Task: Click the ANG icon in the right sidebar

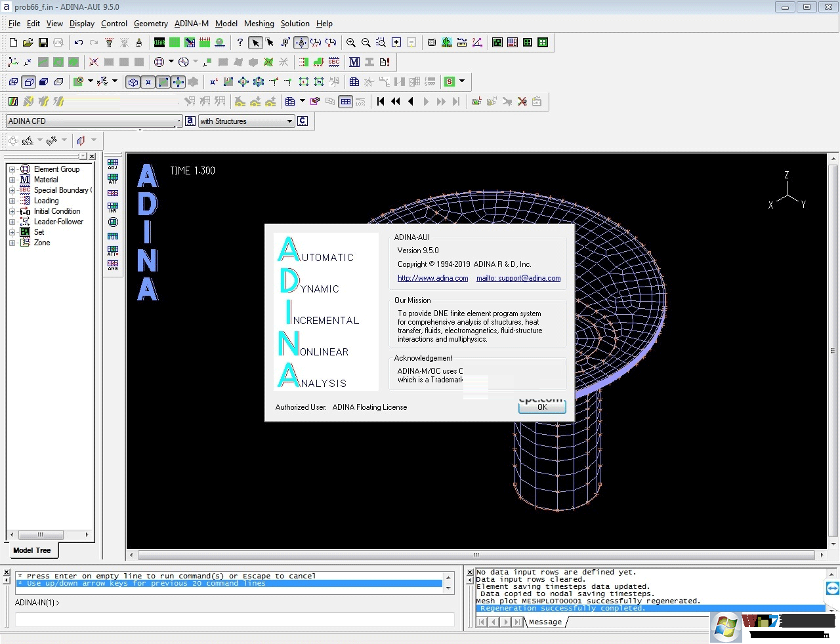Action: [x=112, y=263]
